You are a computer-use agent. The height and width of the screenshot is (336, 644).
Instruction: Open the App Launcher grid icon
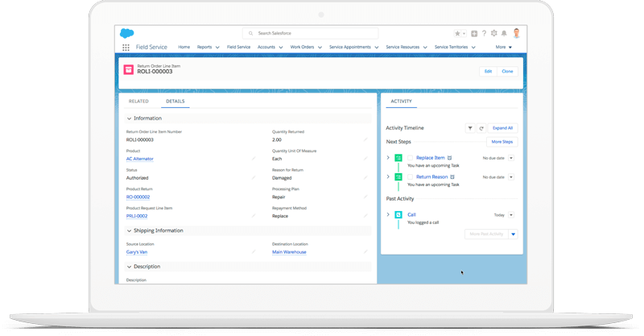point(126,48)
